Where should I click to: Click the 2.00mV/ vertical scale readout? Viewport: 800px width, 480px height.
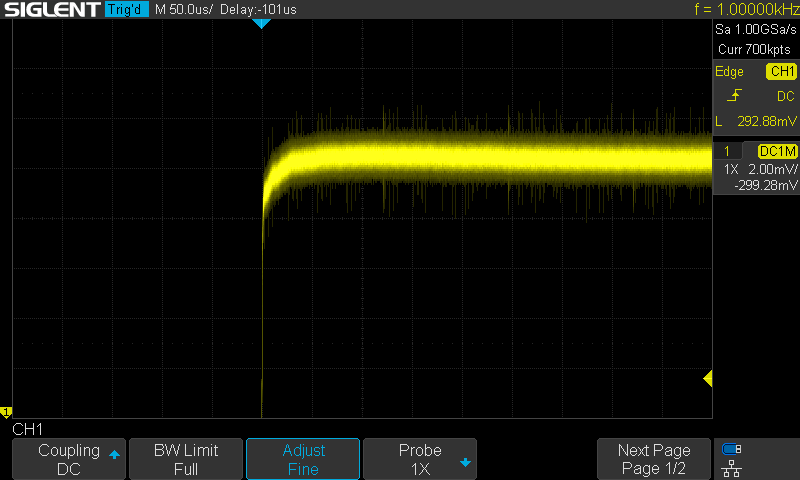click(x=773, y=169)
